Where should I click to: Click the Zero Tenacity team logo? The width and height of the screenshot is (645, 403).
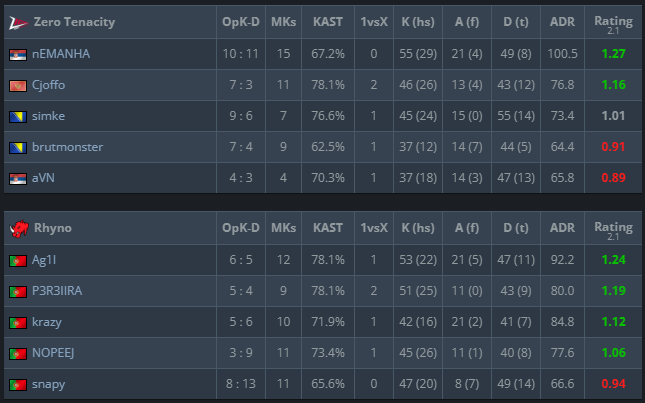click(18, 22)
